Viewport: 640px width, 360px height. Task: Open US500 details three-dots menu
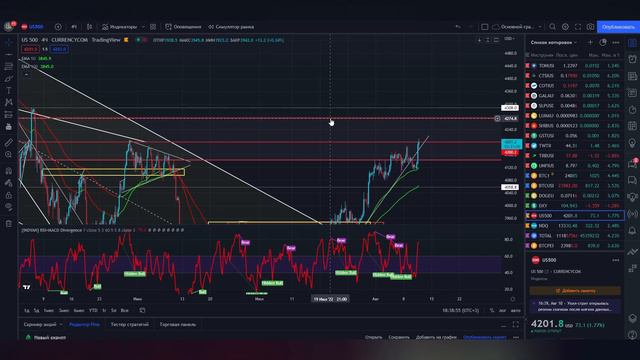[616, 260]
